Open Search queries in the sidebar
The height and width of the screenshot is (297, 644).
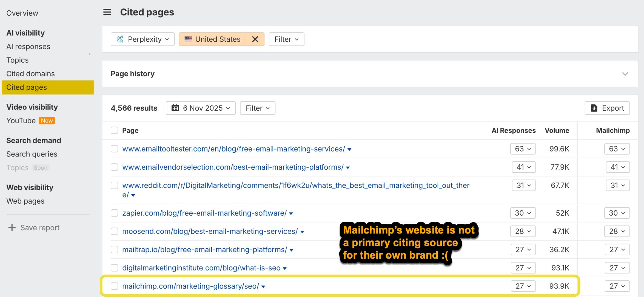tap(32, 154)
